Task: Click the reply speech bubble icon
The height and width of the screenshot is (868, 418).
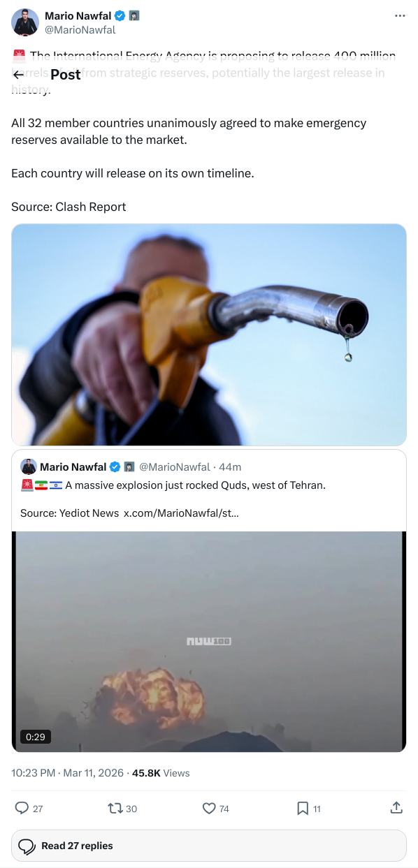Action: [x=22, y=808]
